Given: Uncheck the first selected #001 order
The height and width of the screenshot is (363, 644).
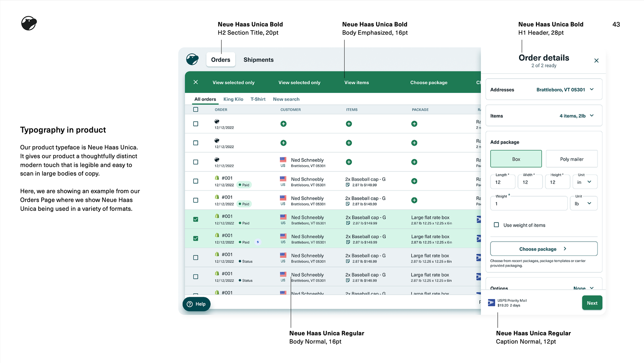Looking at the screenshot, I should (196, 220).
